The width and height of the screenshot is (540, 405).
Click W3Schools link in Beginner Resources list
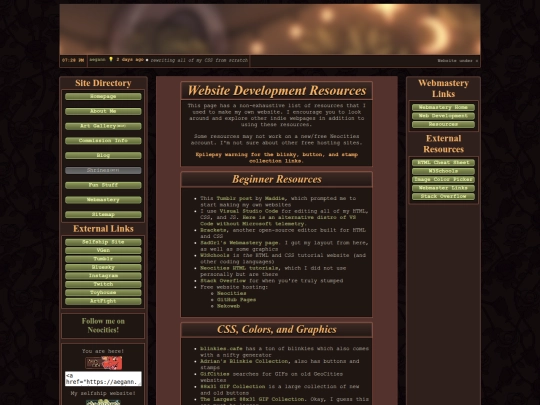pyautogui.click(x=215, y=256)
